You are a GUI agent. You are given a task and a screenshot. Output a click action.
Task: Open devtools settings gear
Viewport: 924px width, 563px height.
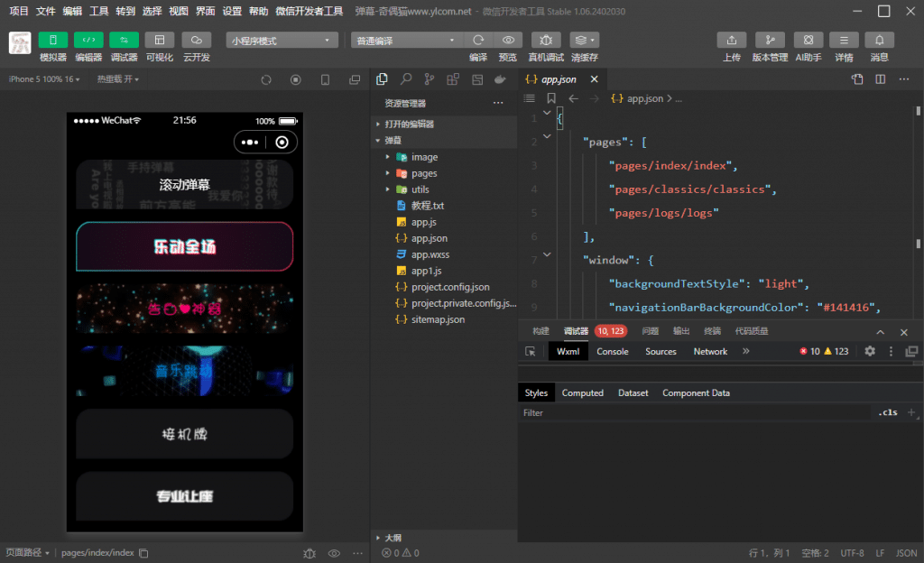click(870, 351)
